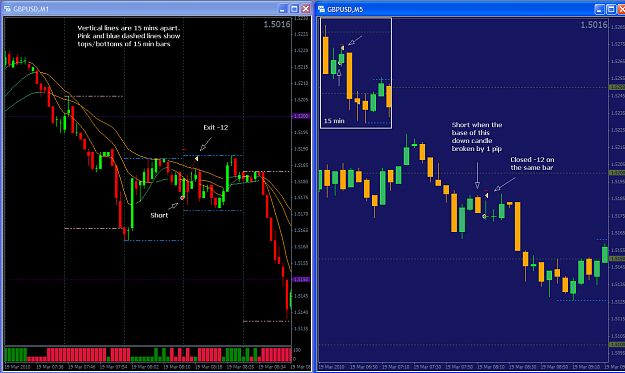Select the GBPUSD,M5 title bar text

pyautogui.click(x=345, y=9)
